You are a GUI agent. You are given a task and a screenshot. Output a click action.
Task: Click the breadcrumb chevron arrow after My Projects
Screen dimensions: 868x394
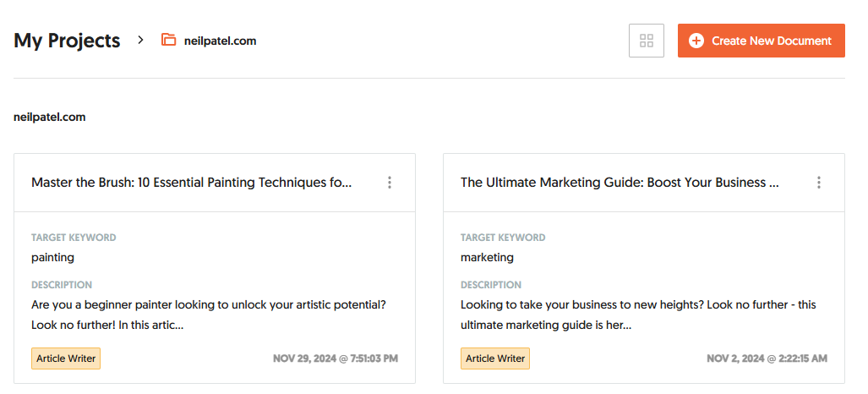pos(141,40)
